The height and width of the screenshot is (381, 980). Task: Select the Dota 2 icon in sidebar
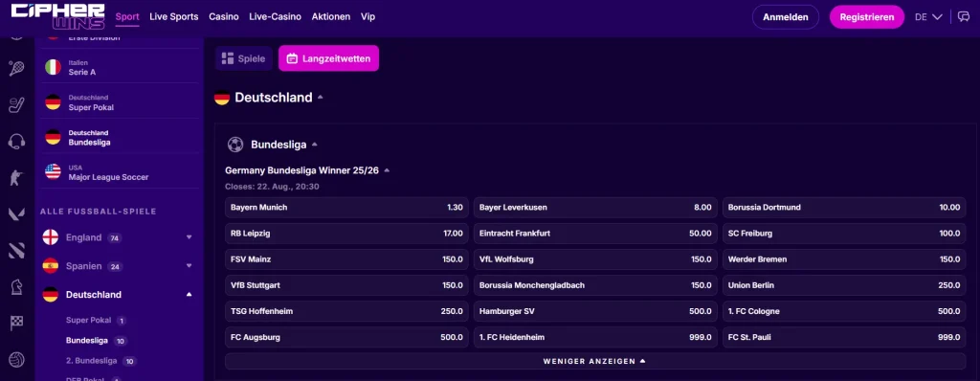[x=16, y=250]
